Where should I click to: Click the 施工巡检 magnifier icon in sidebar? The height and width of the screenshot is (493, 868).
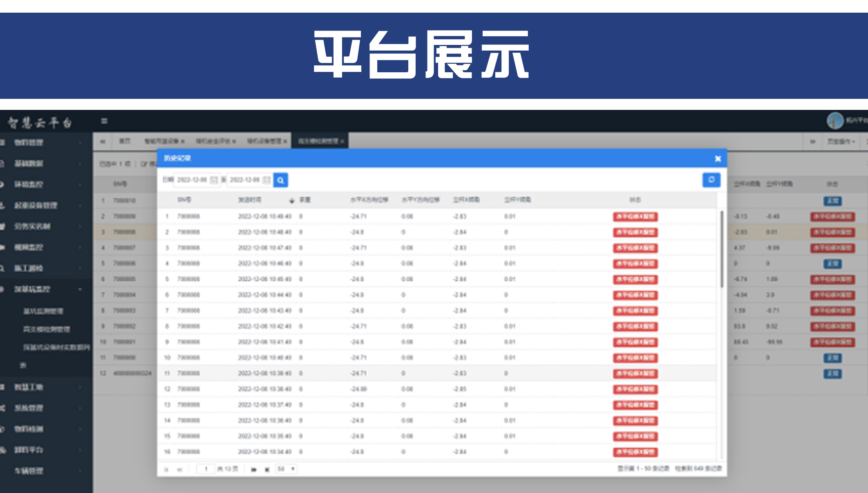pyautogui.click(x=2, y=268)
